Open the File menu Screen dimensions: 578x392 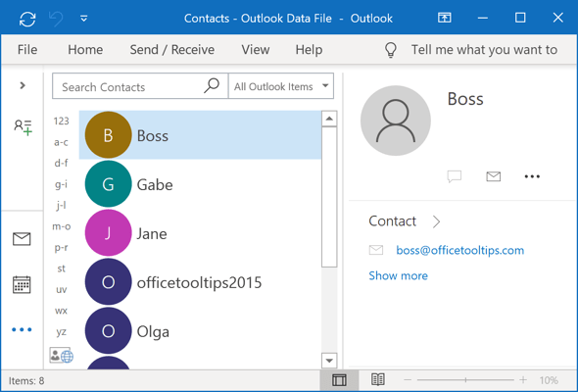27,49
